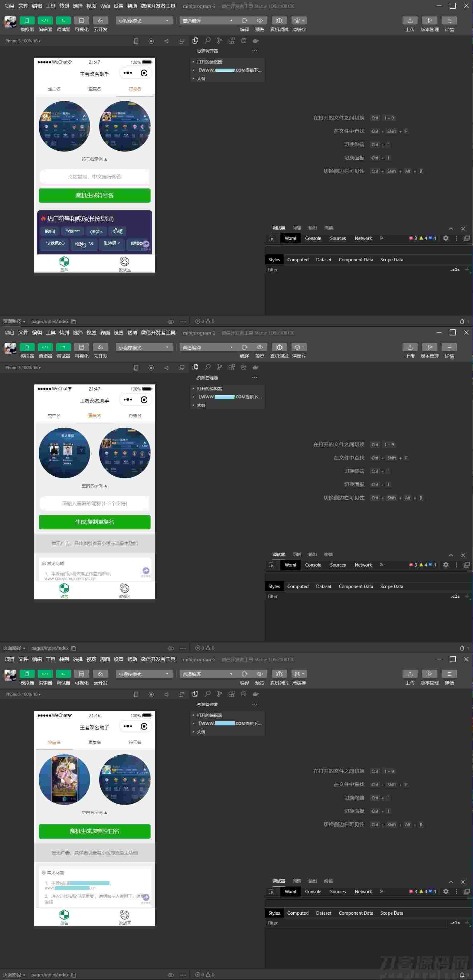Viewport: 473px width, 980px height.
Task: Click the green 随机生成符号名 button
Action: click(94, 195)
